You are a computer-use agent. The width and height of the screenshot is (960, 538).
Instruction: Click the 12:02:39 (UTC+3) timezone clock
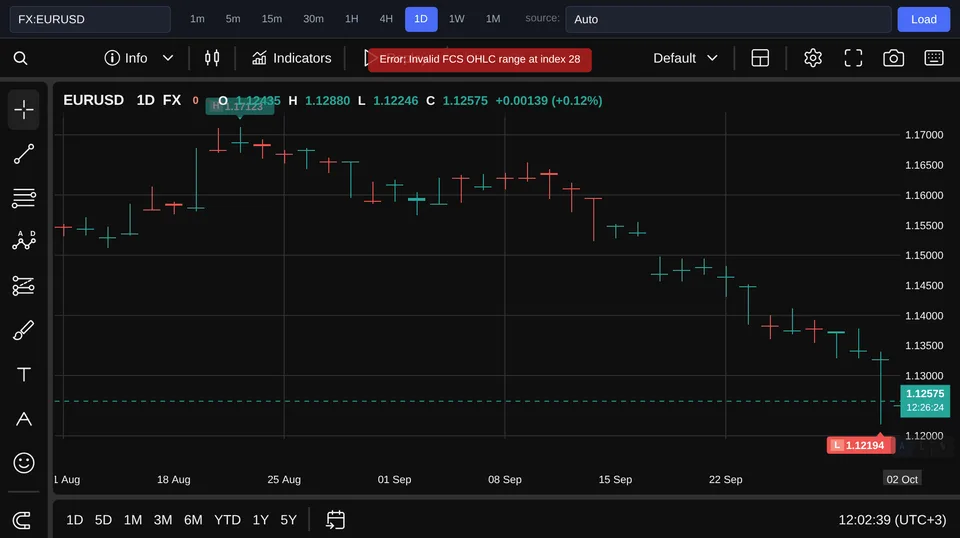tap(892, 520)
